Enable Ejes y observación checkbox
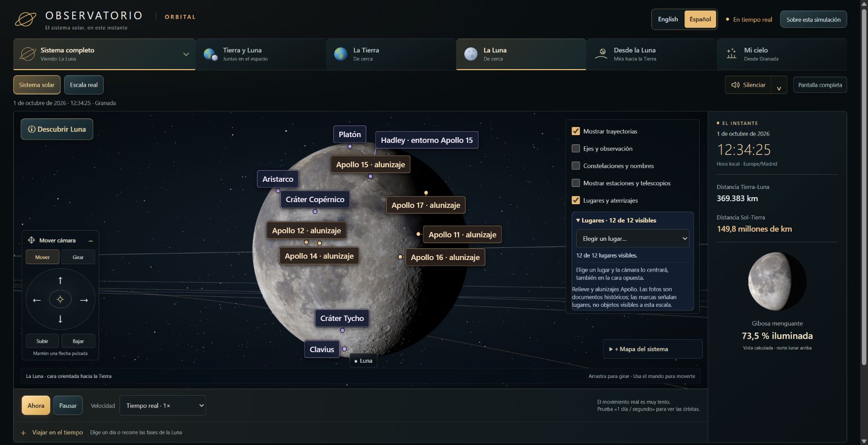 [x=576, y=148]
